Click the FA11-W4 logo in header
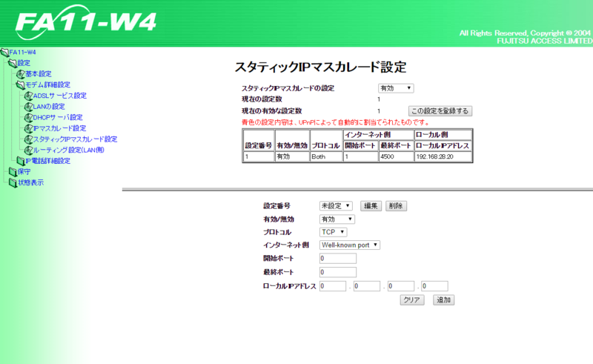This screenshot has height=364, width=593. [85, 22]
